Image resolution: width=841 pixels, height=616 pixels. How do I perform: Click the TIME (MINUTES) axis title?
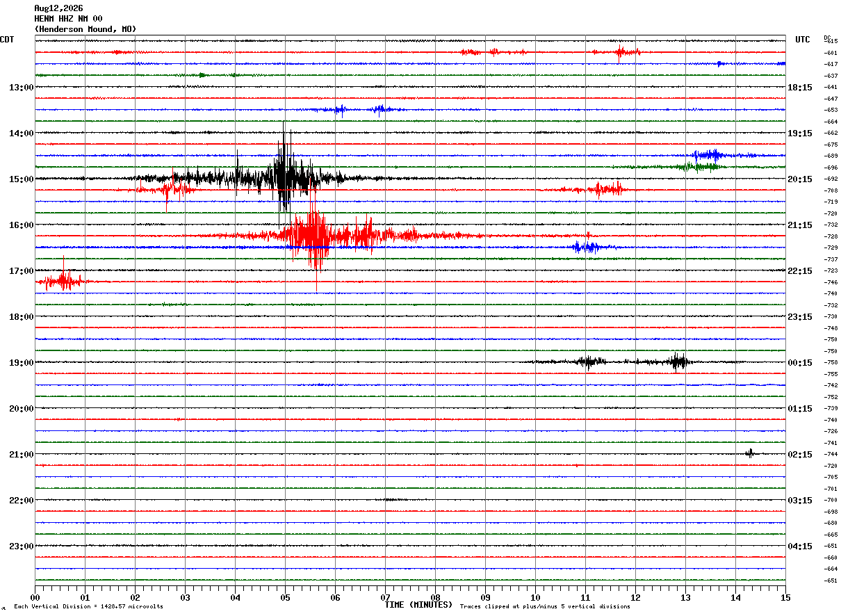click(418, 605)
